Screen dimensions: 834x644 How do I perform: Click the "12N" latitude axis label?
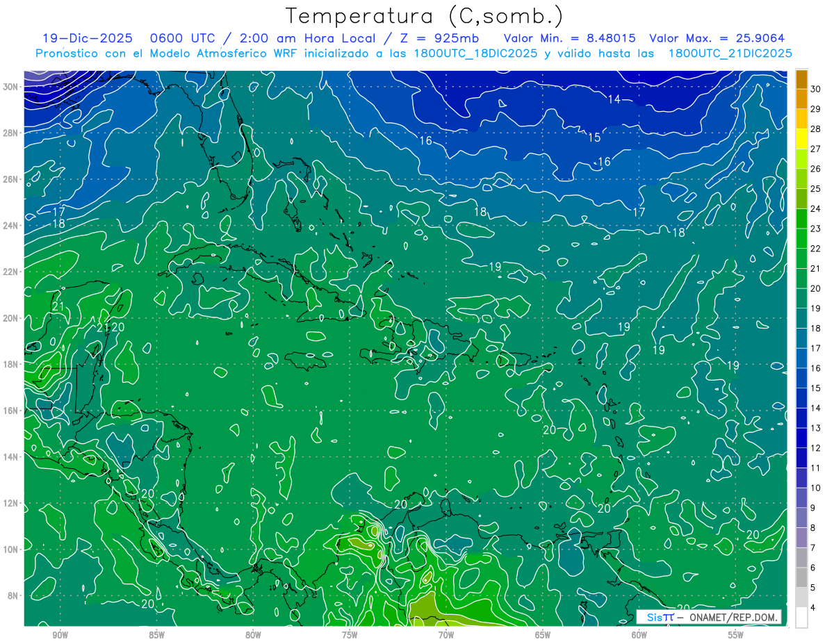[x=11, y=503]
